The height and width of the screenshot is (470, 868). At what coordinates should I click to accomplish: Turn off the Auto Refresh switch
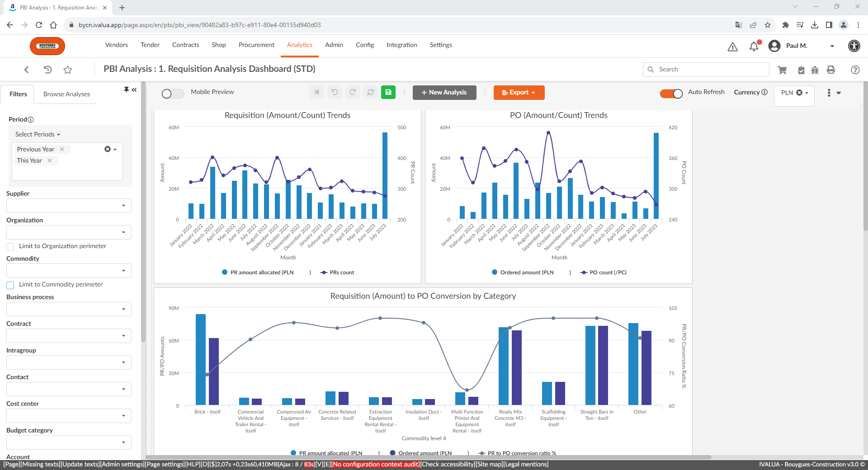point(671,93)
